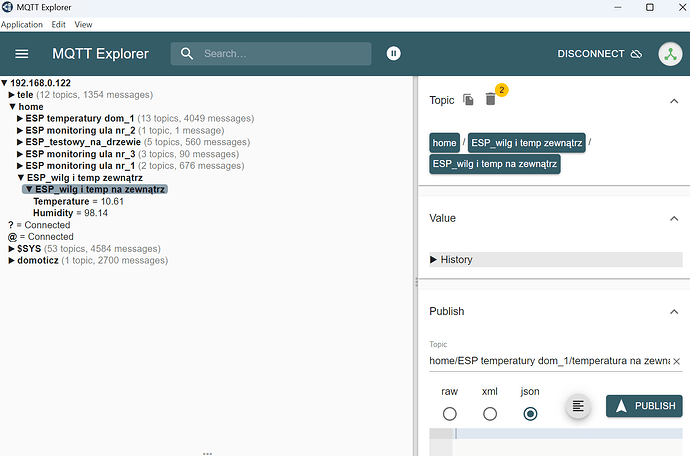Collapse the Topic panel chevron
The image size is (690, 456).
674,101
